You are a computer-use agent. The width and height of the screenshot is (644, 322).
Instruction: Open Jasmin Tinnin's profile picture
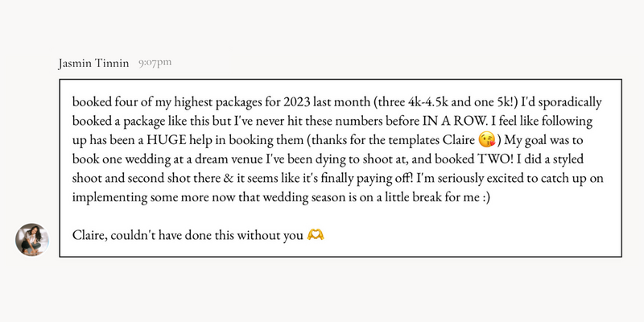pyautogui.click(x=32, y=239)
